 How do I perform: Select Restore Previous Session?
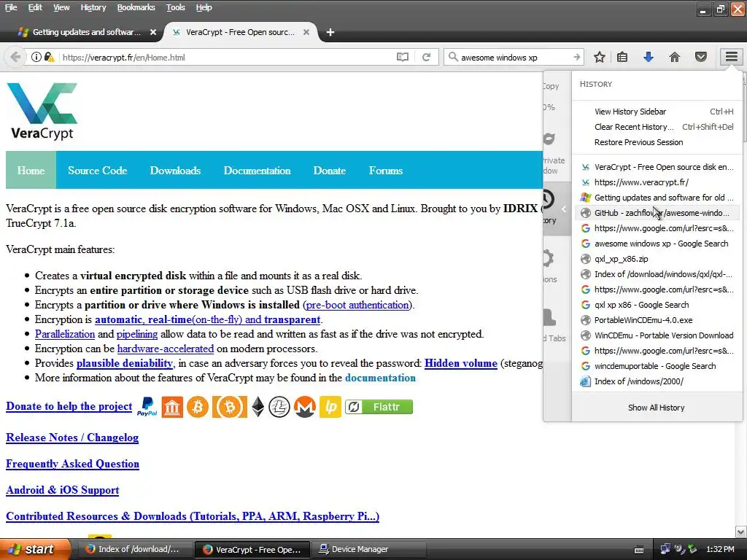[x=657, y=142]
